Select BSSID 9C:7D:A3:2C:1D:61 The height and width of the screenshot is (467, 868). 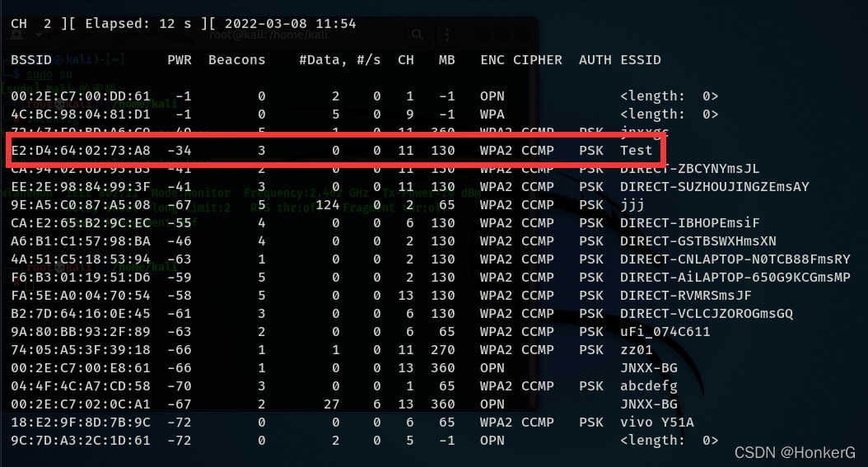80,441
